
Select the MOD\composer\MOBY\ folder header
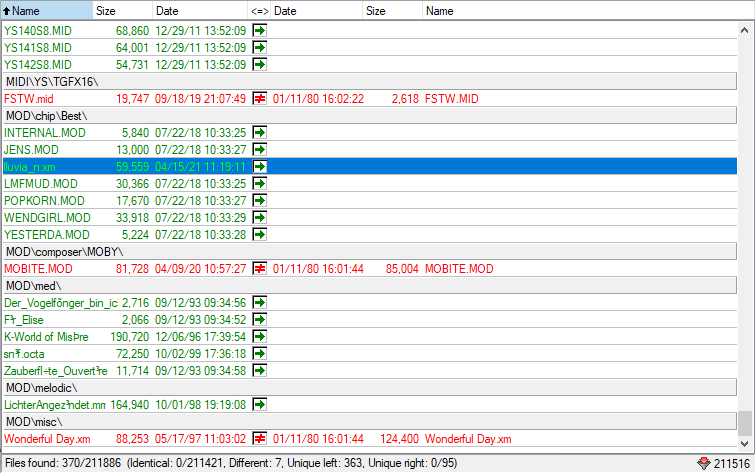pyautogui.click(x=370, y=252)
